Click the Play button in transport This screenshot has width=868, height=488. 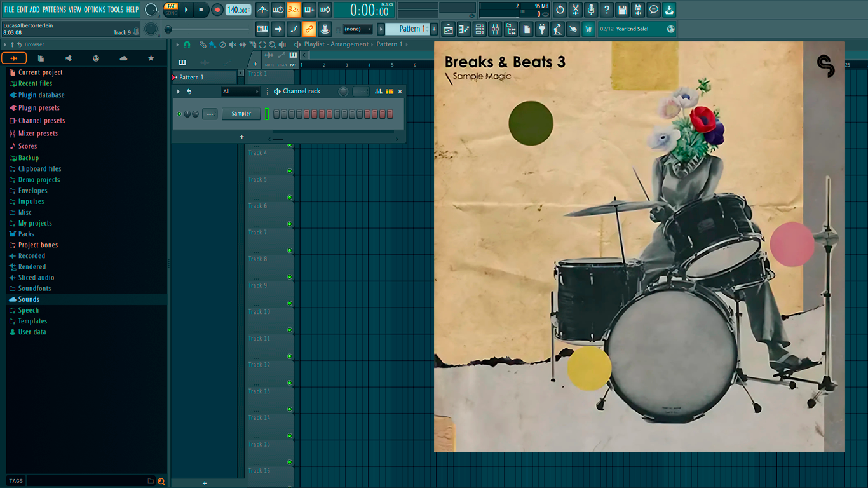[x=186, y=10]
